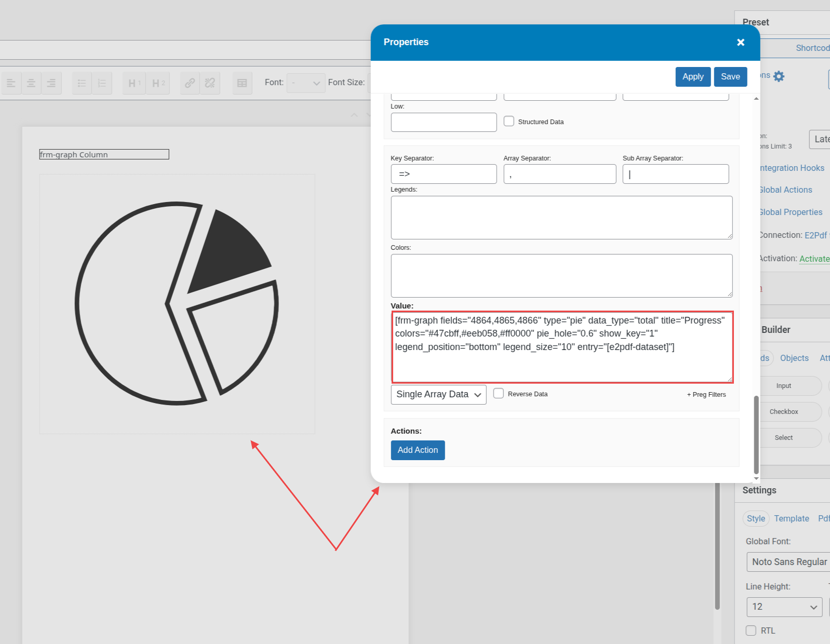Click the insert link icon
This screenshot has height=644, width=830.
click(190, 83)
